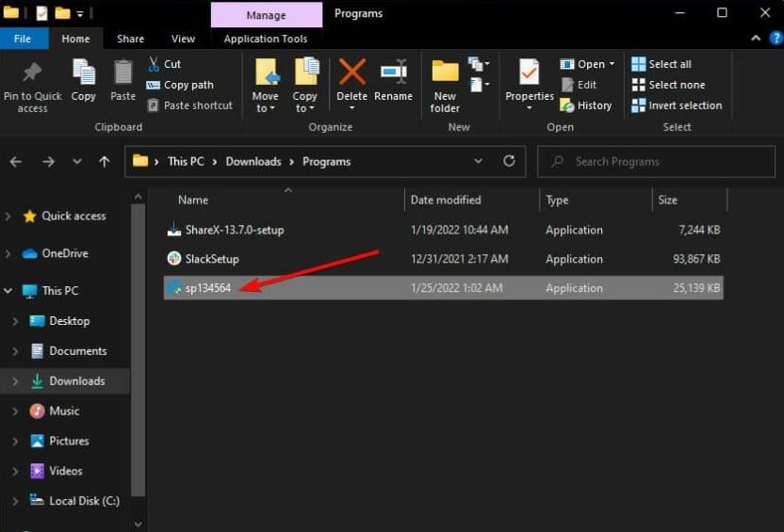Viewport: 784px width, 532px height.
Task: Open the File menu tab
Action: tap(23, 39)
